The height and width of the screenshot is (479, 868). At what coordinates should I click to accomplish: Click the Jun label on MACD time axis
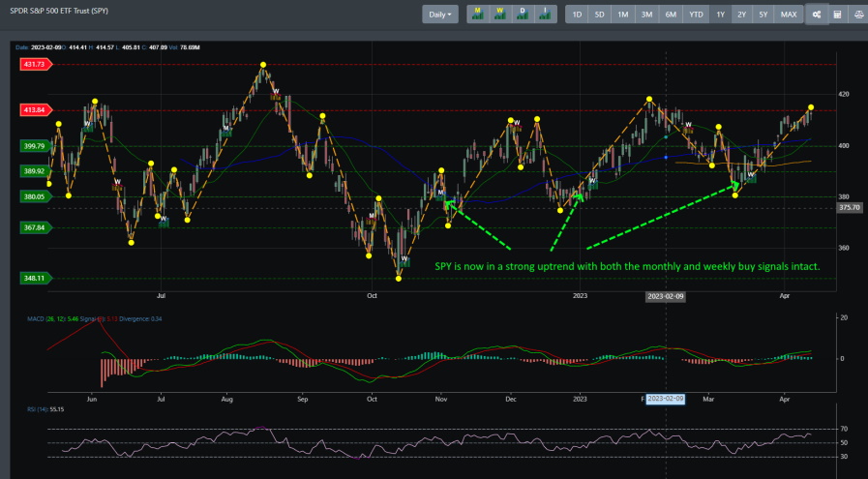pyautogui.click(x=92, y=399)
